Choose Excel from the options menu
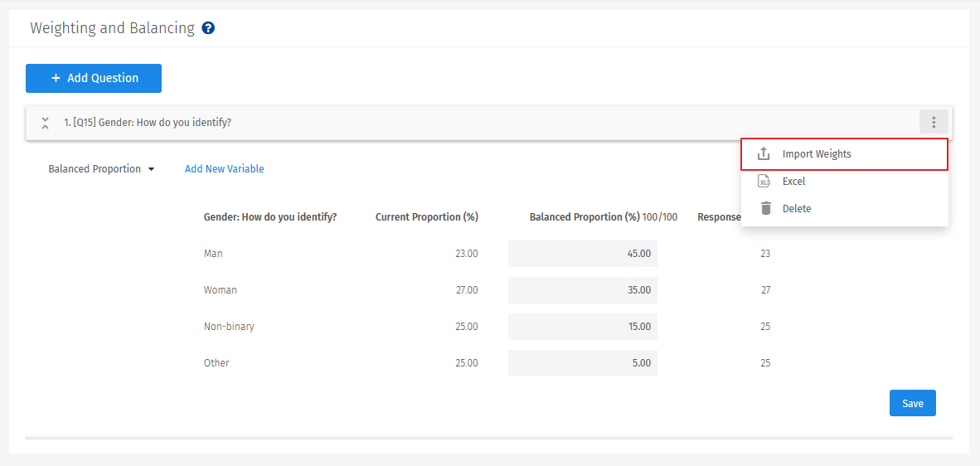980x466 pixels. pos(793,182)
